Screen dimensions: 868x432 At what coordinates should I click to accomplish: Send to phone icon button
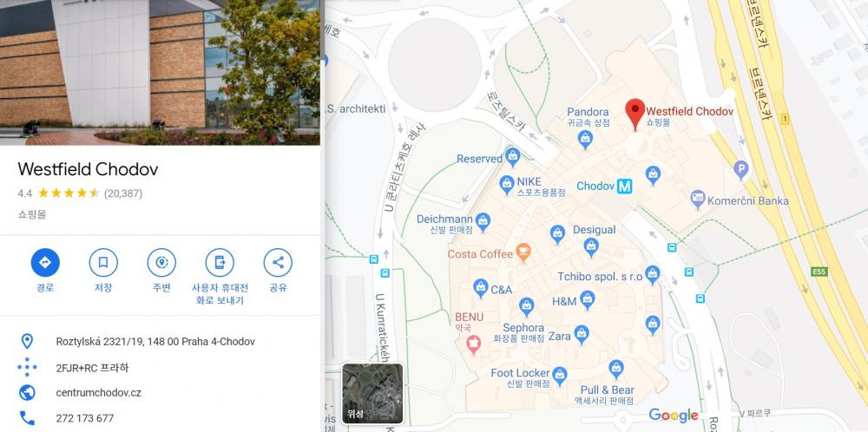click(x=220, y=263)
